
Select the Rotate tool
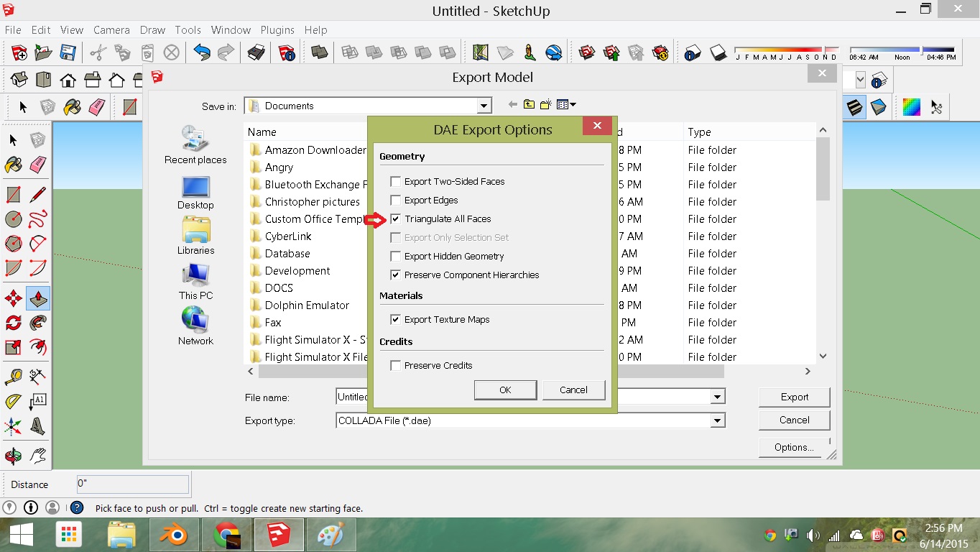(13, 322)
